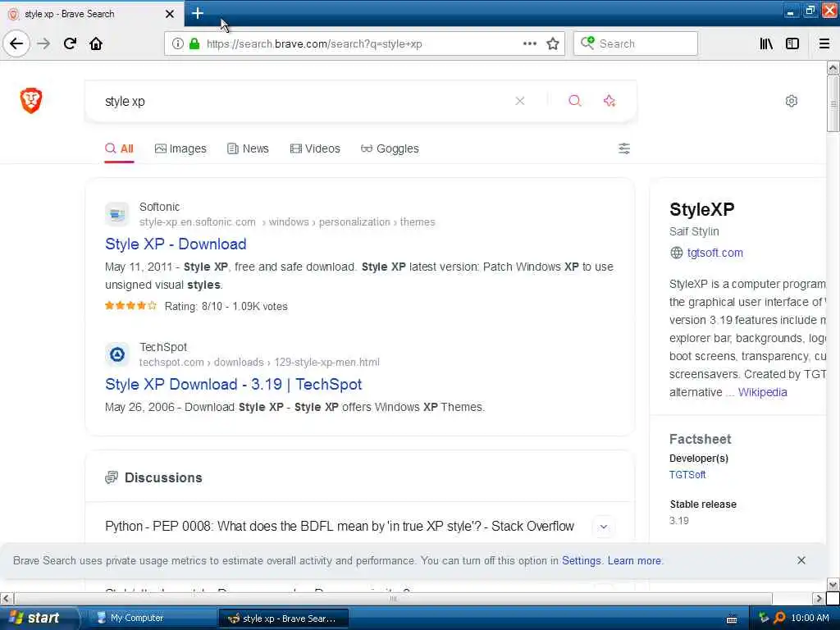Screen dimensions: 840x630
Task: Click the horizontal scrollbar right arrow
Action: (819, 598)
